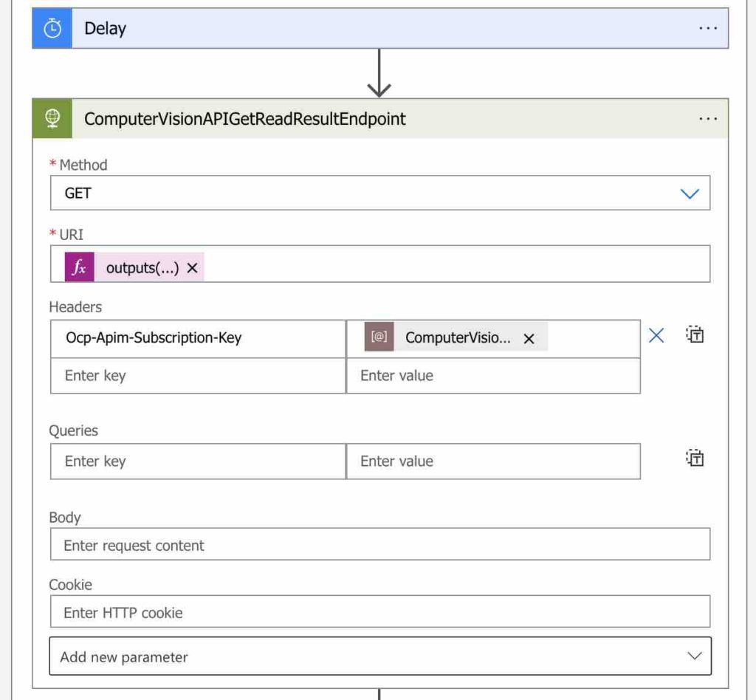756x700 pixels.
Task: Remove the outputs(...) expression token from URI
Action: pos(191,268)
